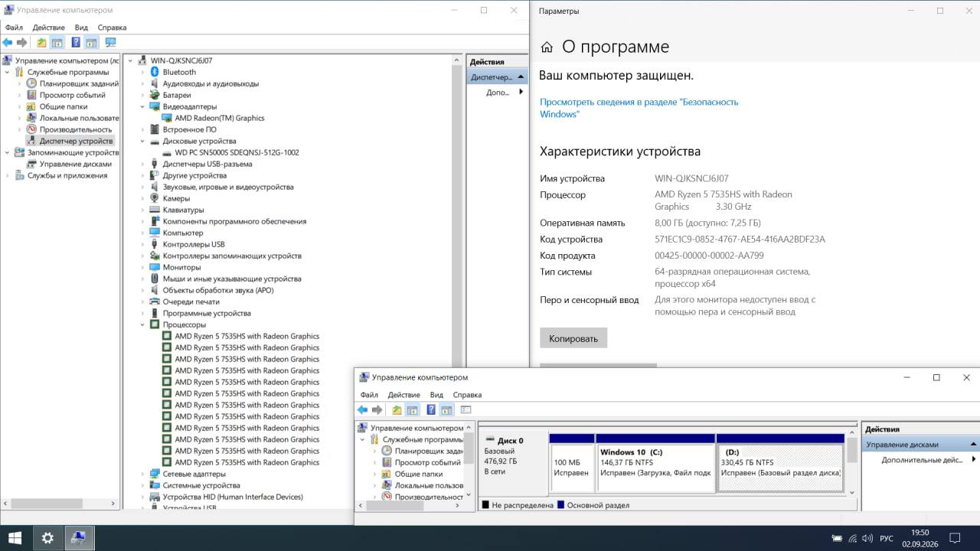Collapse the WIN-QJKSNCJ6J07 root node

coord(130,60)
